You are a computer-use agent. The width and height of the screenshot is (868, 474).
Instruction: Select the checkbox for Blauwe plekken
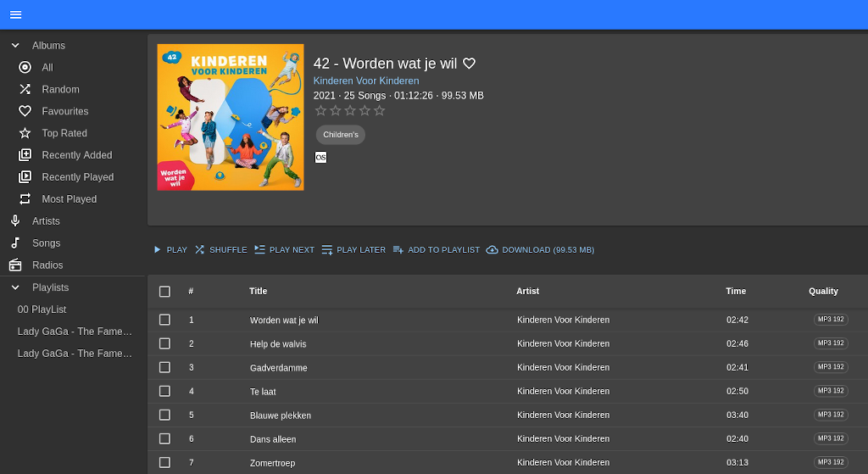[x=164, y=415]
